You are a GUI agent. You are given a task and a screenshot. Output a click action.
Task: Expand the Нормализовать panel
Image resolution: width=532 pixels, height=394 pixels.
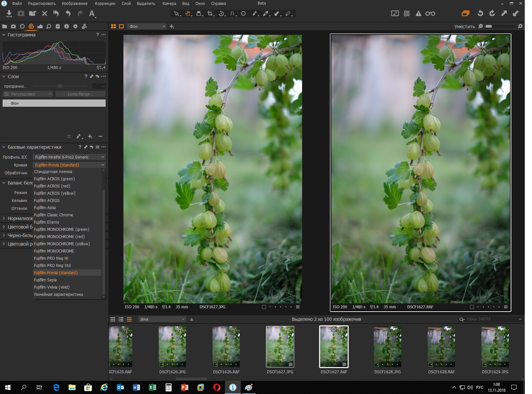pyautogui.click(x=4, y=218)
